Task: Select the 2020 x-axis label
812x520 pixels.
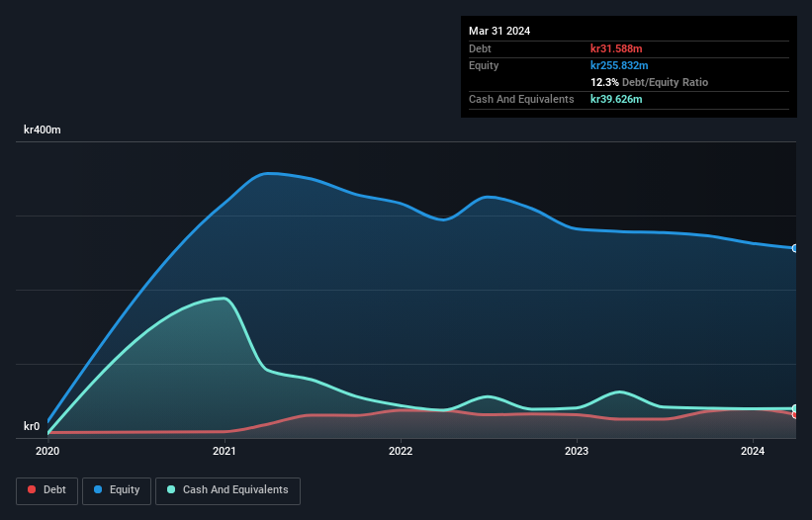Action: pos(47,451)
